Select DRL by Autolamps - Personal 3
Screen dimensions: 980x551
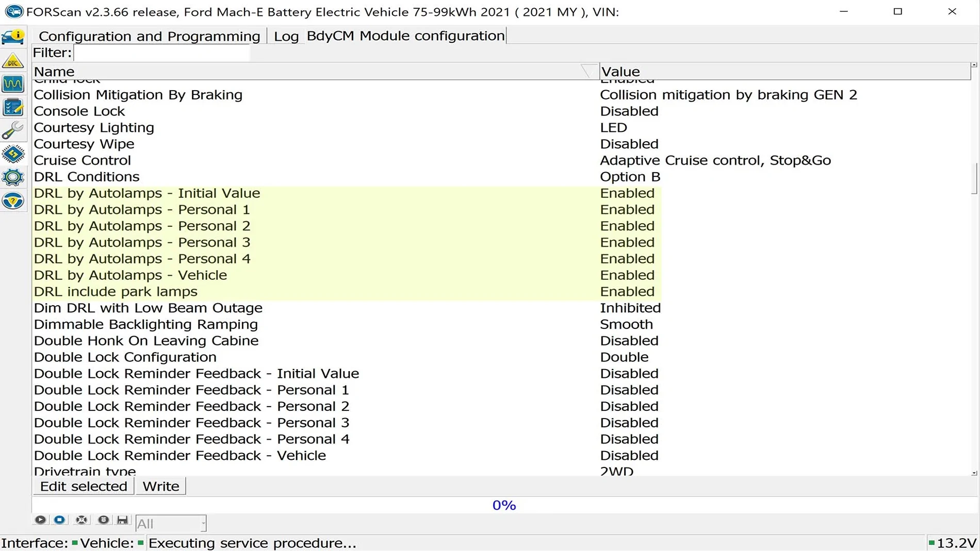[501, 242]
